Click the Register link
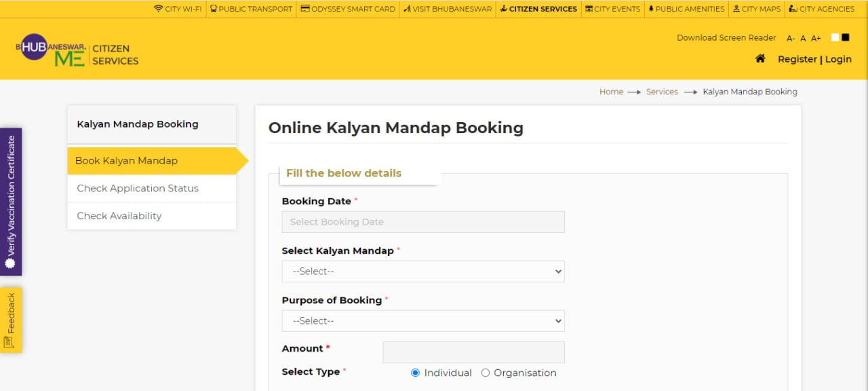The image size is (868, 391). (797, 59)
